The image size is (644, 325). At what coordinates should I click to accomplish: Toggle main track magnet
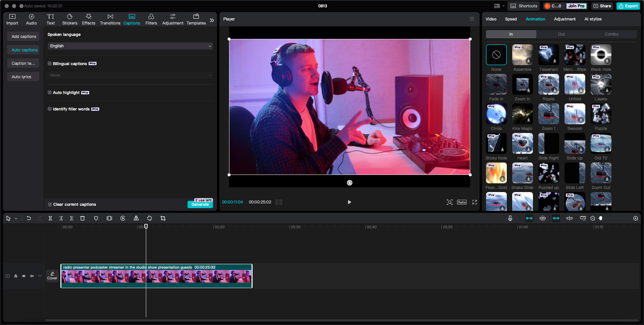529,218
